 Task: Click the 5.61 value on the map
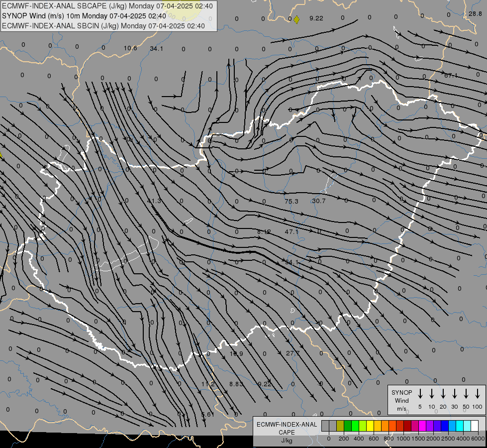pos(208,415)
